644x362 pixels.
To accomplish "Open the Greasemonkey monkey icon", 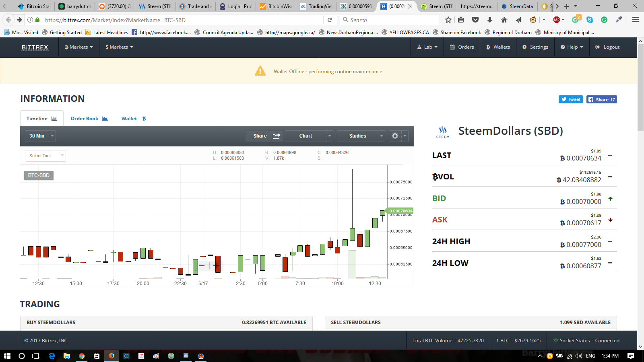I will coord(533,20).
